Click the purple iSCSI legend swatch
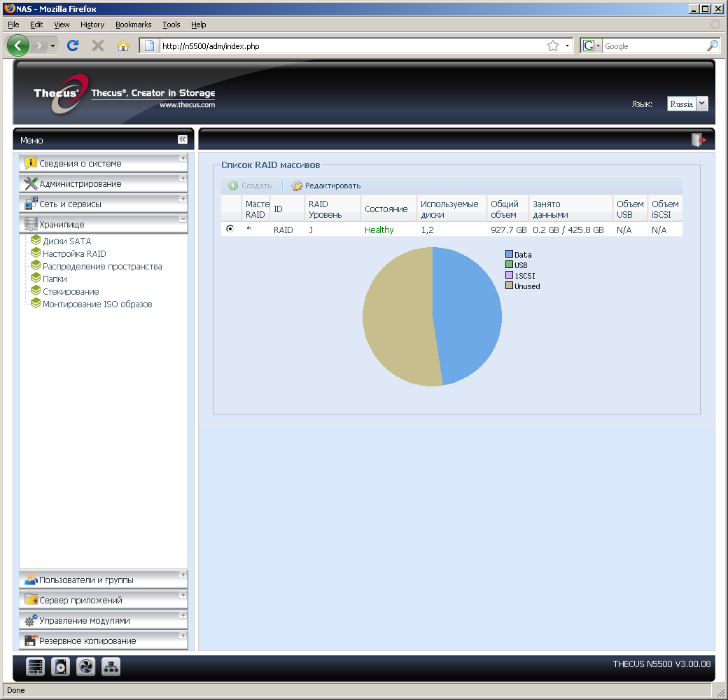This screenshot has height=700, width=728. point(509,275)
